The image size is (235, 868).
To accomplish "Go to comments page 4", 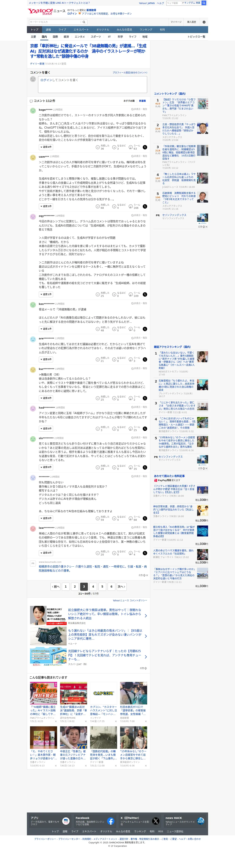I will (93, 587).
